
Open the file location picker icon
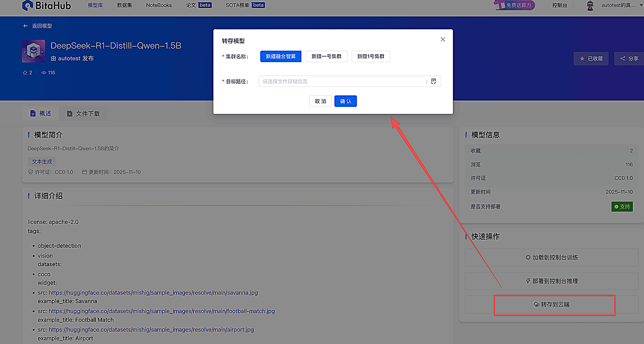(434, 81)
